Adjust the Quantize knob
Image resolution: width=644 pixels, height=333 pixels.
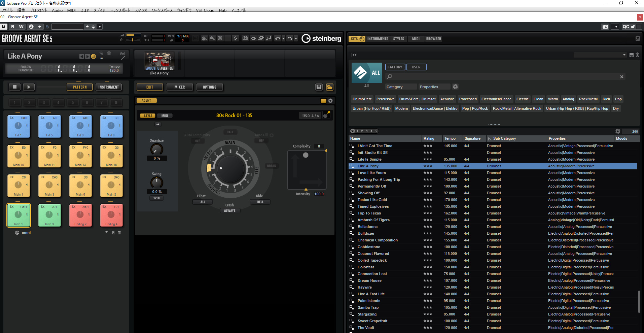(156, 149)
